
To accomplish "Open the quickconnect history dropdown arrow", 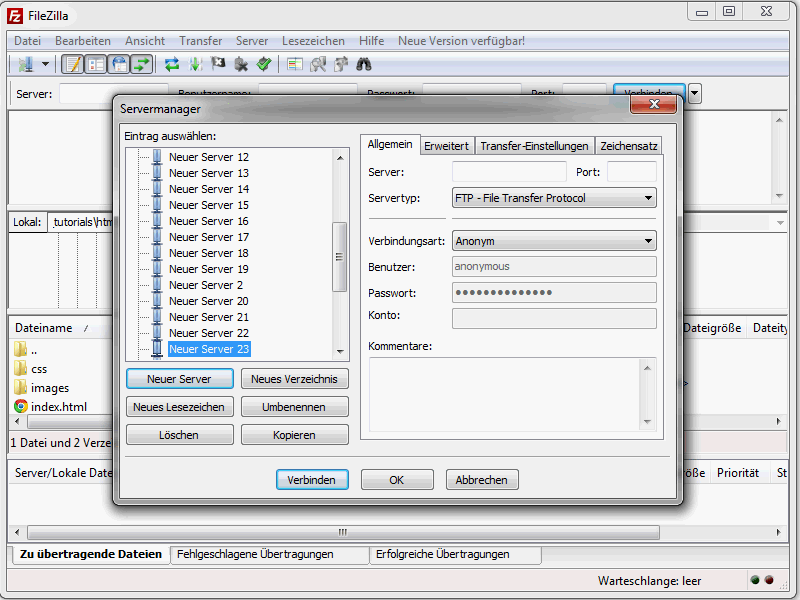I will tap(694, 93).
